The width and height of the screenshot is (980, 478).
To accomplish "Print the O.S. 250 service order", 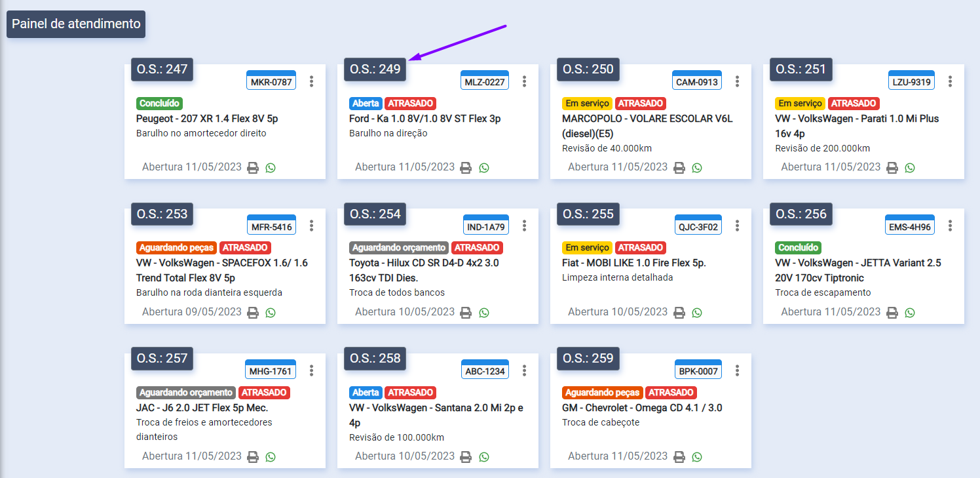I will point(679,168).
